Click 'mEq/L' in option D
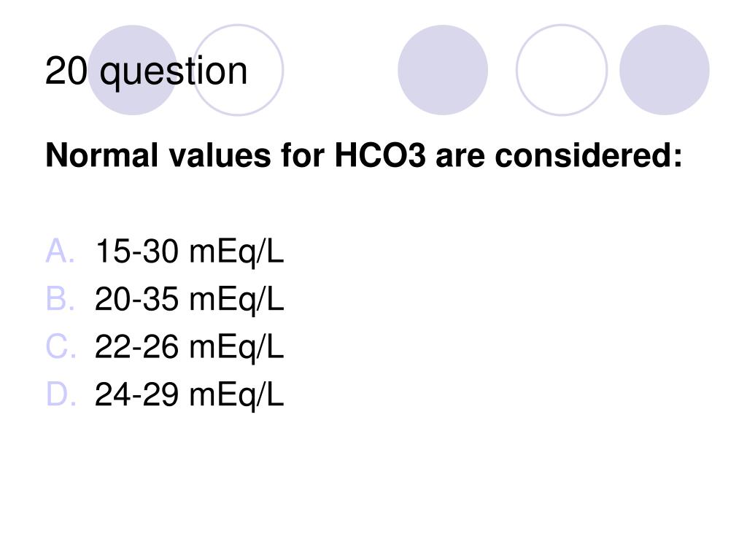 tap(236, 395)
